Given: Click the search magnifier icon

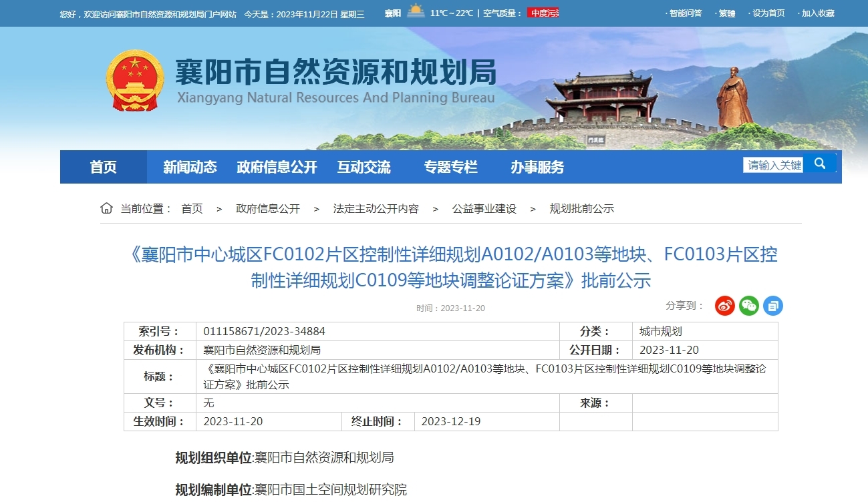Looking at the screenshot, I should tap(821, 163).
